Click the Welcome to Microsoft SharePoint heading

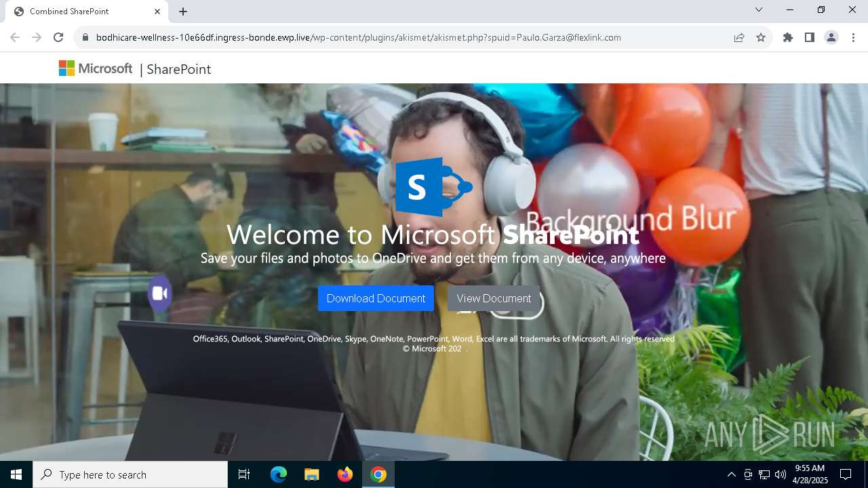pos(433,235)
